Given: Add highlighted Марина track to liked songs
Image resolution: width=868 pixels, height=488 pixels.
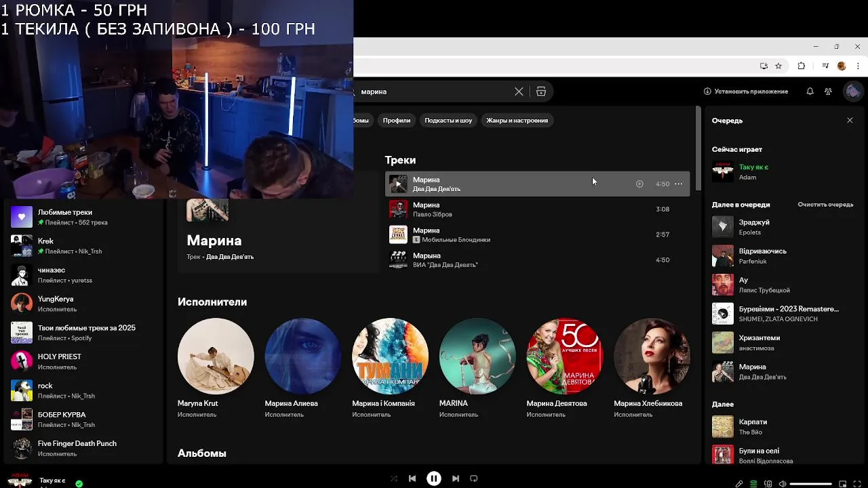Looking at the screenshot, I should pos(639,184).
